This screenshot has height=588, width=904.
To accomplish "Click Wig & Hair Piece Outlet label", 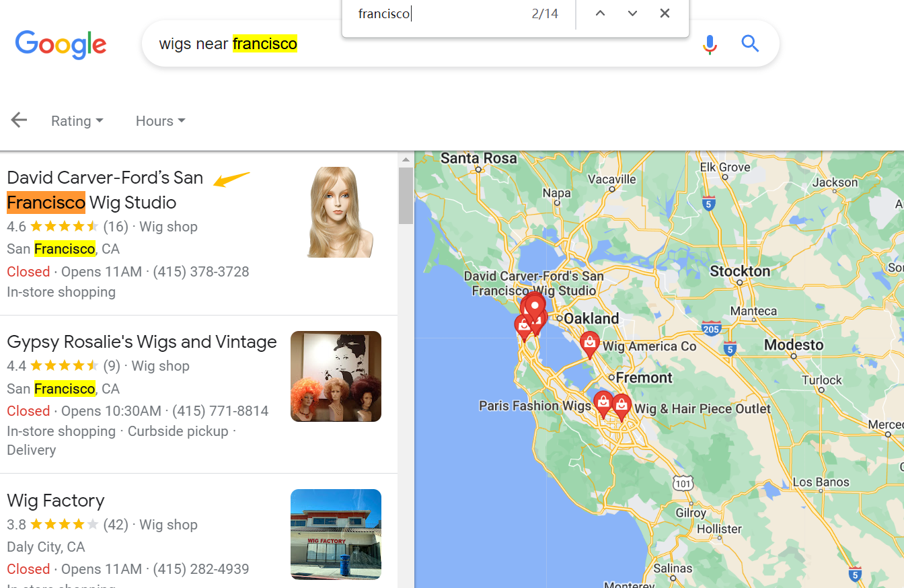I will [x=703, y=408].
